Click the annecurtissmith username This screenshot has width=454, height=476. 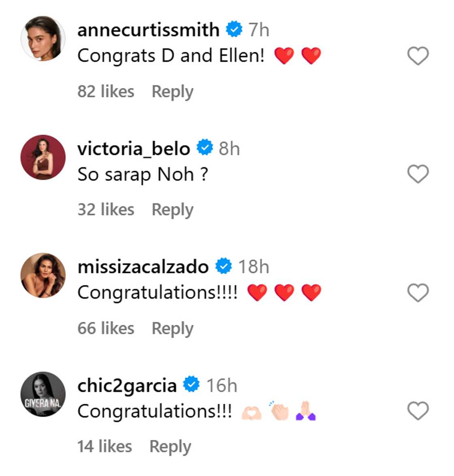point(148,30)
